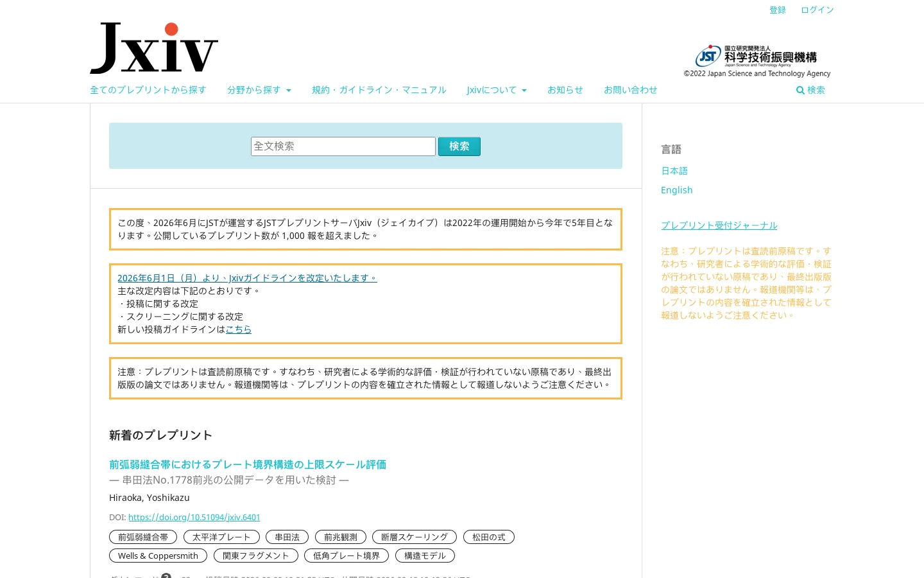Open お知らせ menu item
This screenshot has width=924, height=578.
[565, 90]
